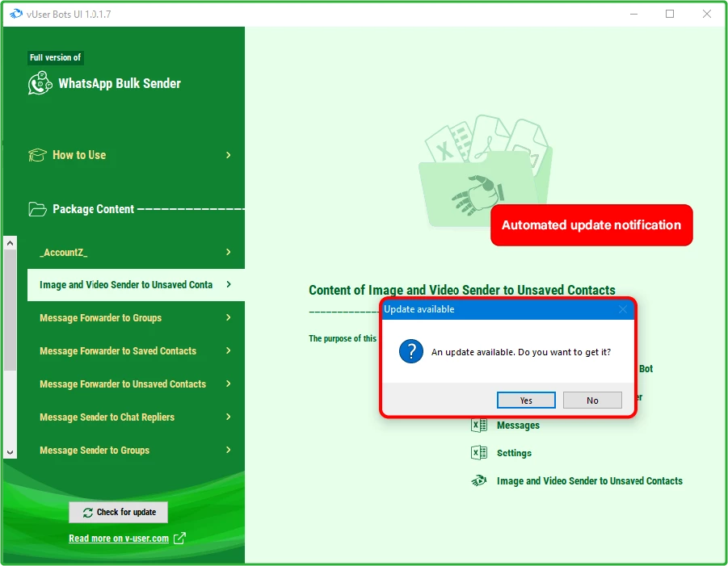728x566 pixels.
Task: Close the Update available dialog
Action: (x=623, y=309)
